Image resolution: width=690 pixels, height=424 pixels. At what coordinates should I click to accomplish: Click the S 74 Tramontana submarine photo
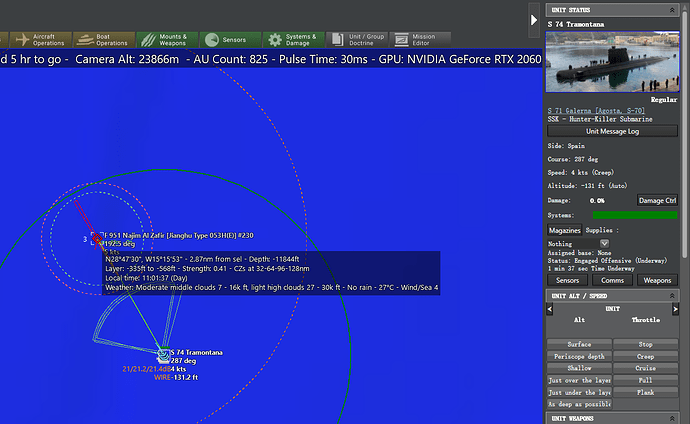point(612,62)
